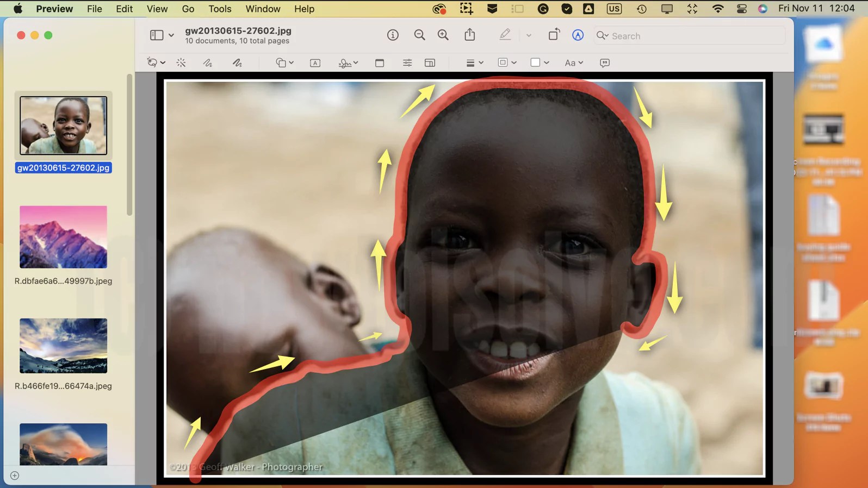Click the gw20130615-27602.jpg sidebar label
The width and height of the screenshot is (868, 488).
pos(63,168)
